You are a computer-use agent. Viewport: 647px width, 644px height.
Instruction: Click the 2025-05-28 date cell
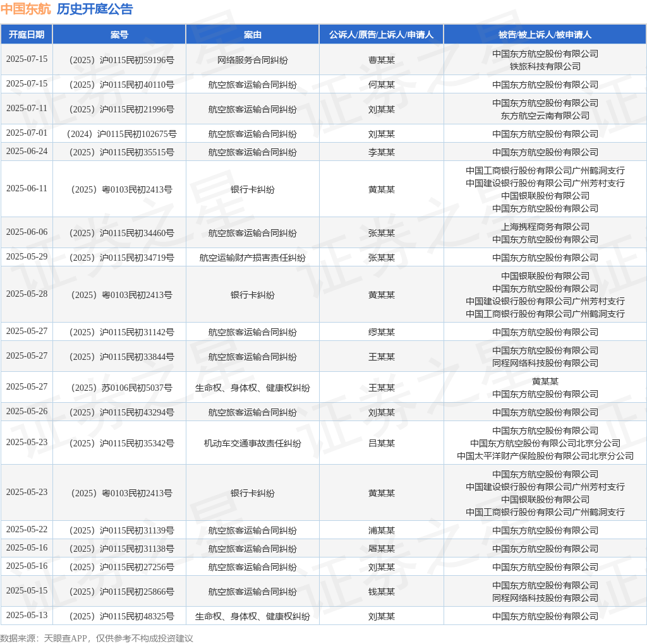pos(27,294)
